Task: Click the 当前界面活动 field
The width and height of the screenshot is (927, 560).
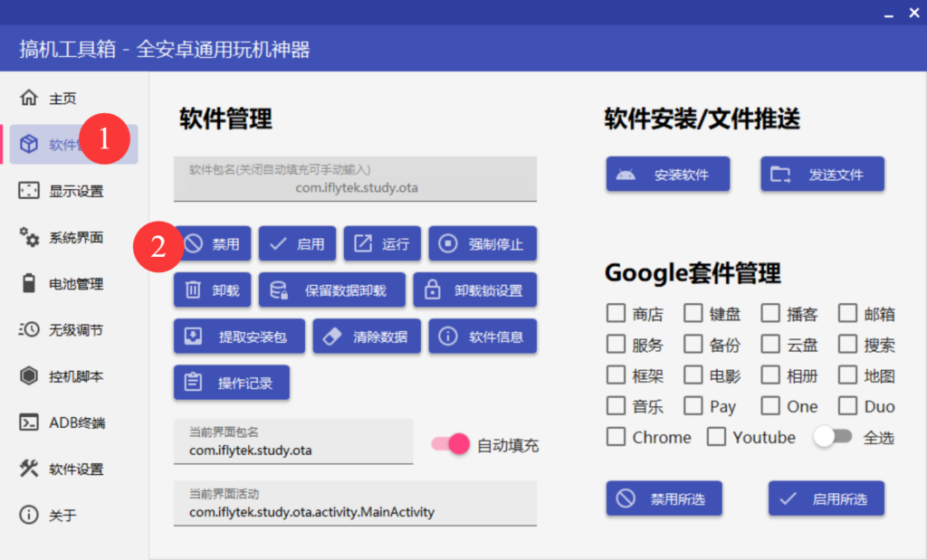Action: 355,503
